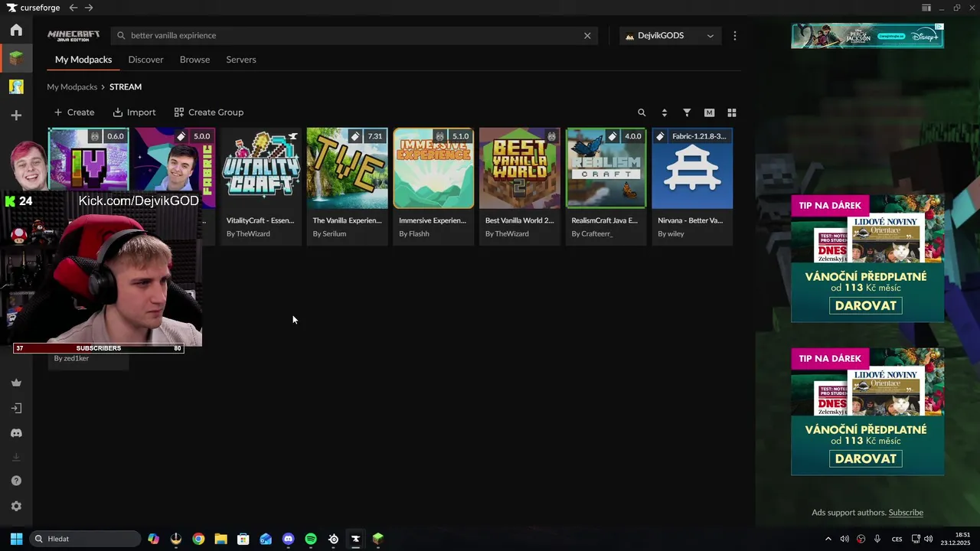Switch to the Discover tab
The width and height of the screenshot is (980, 551).
(x=145, y=60)
